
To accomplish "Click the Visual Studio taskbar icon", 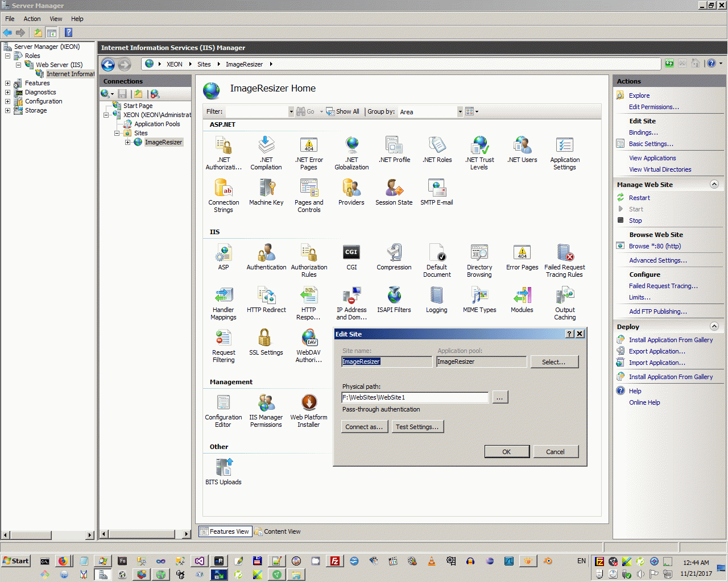I will coord(199,561).
